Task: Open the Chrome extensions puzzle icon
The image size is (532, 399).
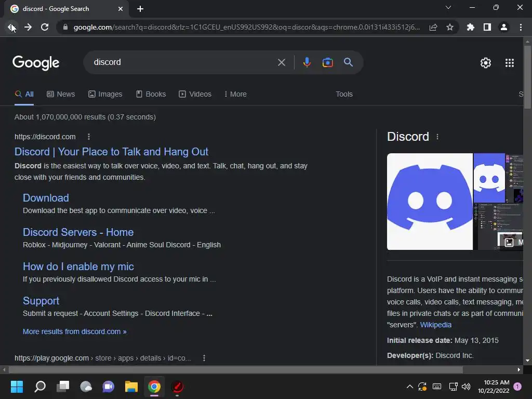Action: coord(470,27)
